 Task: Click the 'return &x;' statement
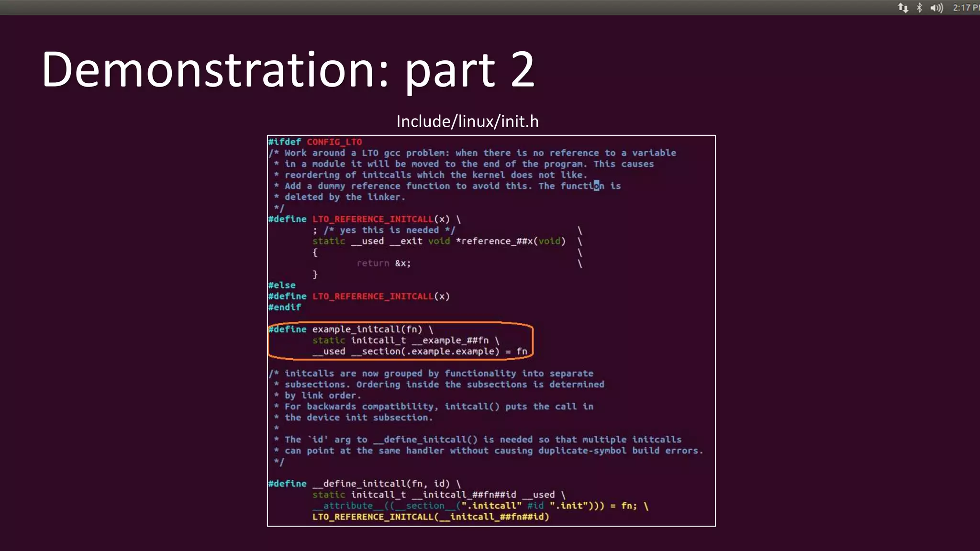[384, 263]
